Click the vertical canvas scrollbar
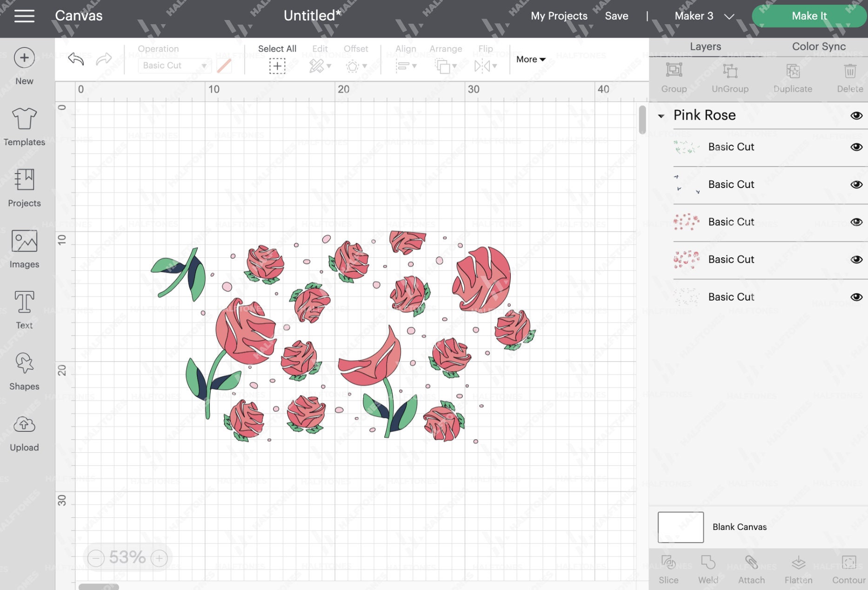Viewport: 868px width, 590px height. click(x=642, y=120)
